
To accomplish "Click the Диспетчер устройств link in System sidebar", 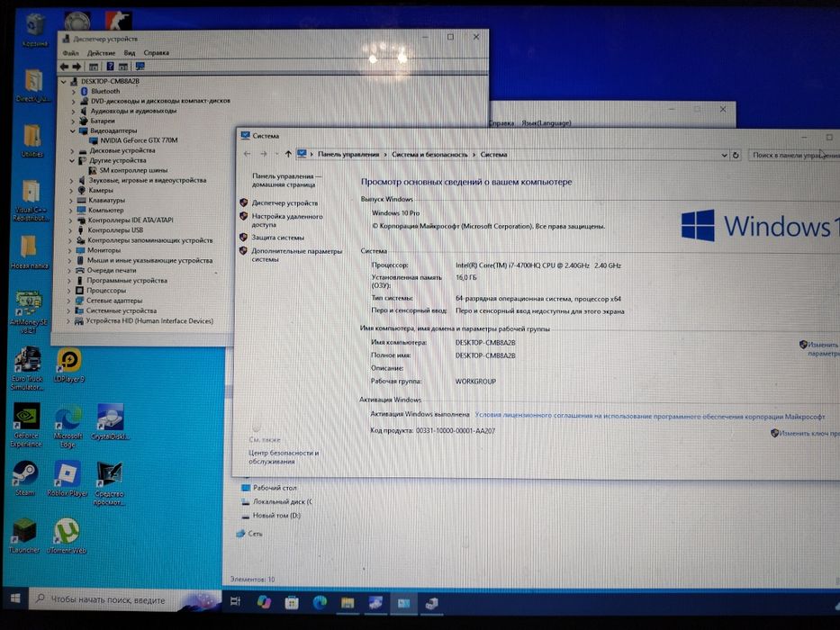I will (285, 203).
